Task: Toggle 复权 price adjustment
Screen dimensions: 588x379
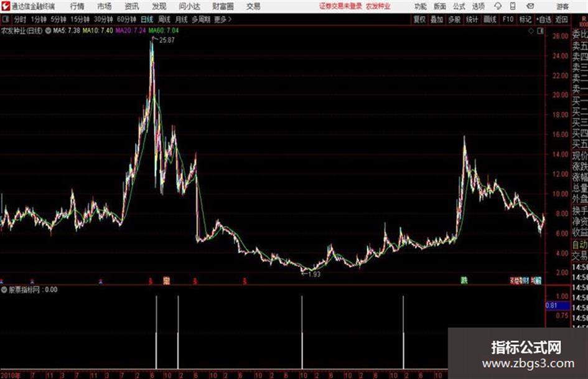Action: (x=419, y=19)
